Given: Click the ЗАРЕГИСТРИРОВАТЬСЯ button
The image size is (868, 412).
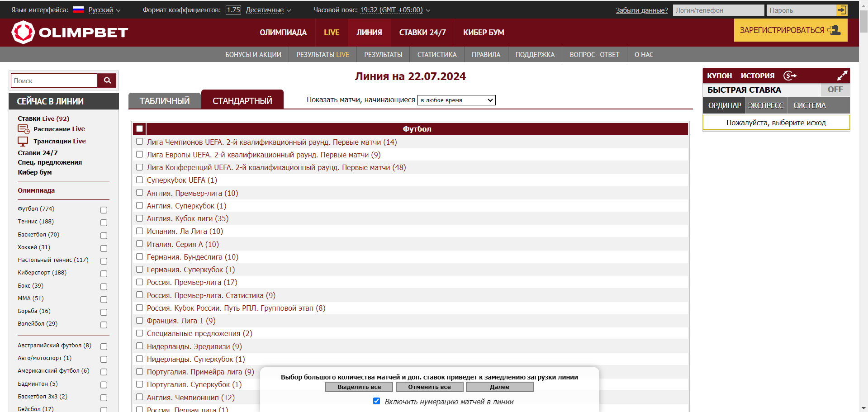Looking at the screenshot, I should click(x=791, y=30).
